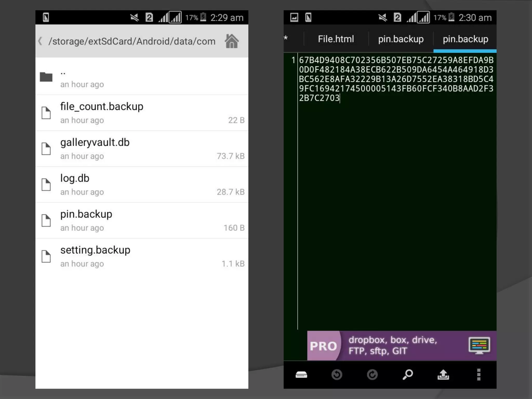Tap the save/upload icon in editor toolbar
The height and width of the screenshot is (399, 532).
pos(443,375)
